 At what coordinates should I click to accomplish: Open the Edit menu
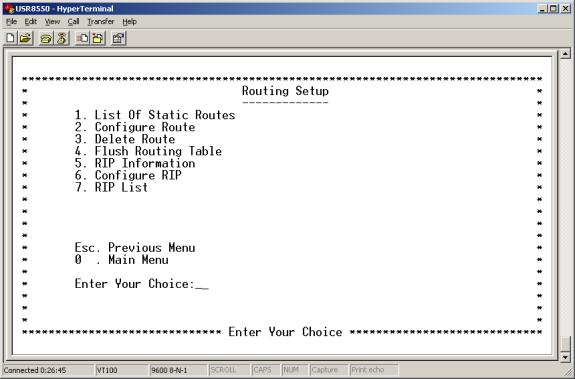[31, 22]
